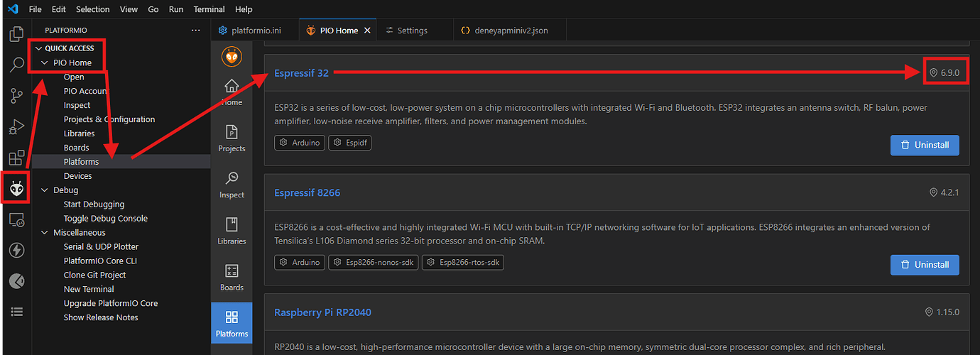Image resolution: width=980 pixels, height=355 pixels.
Task: Open the Edit menu
Action: coord(59,9)
